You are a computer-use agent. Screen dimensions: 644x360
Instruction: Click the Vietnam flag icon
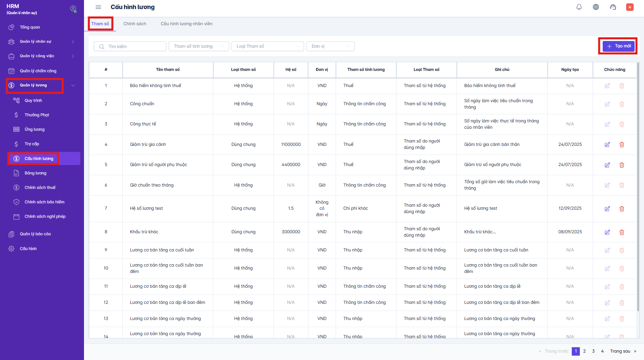(630, 7)
